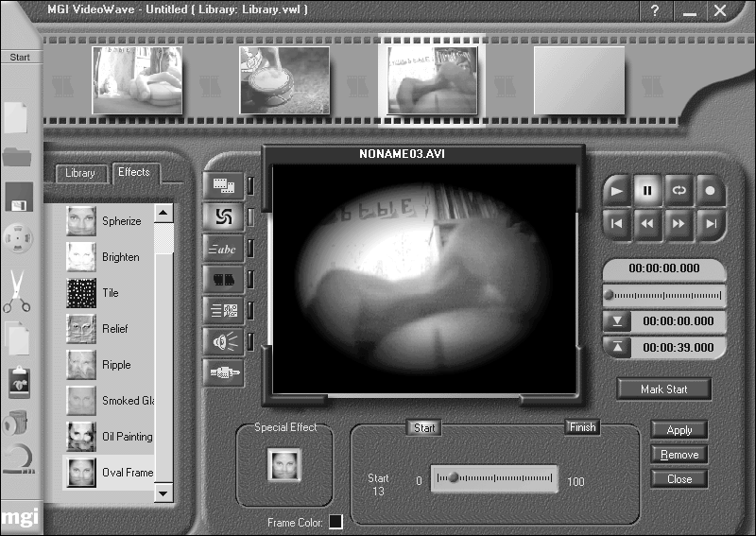Select the Oval Frame effect

click(x=110, y=473)
